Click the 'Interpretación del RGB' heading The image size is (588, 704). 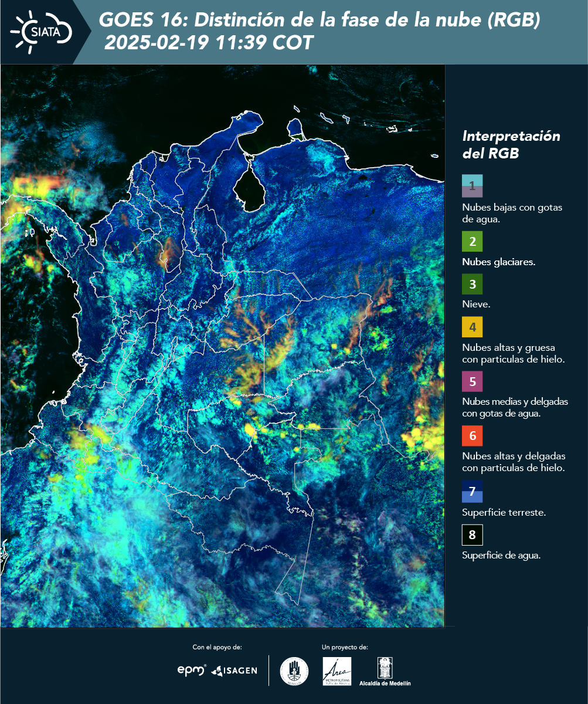511,144
